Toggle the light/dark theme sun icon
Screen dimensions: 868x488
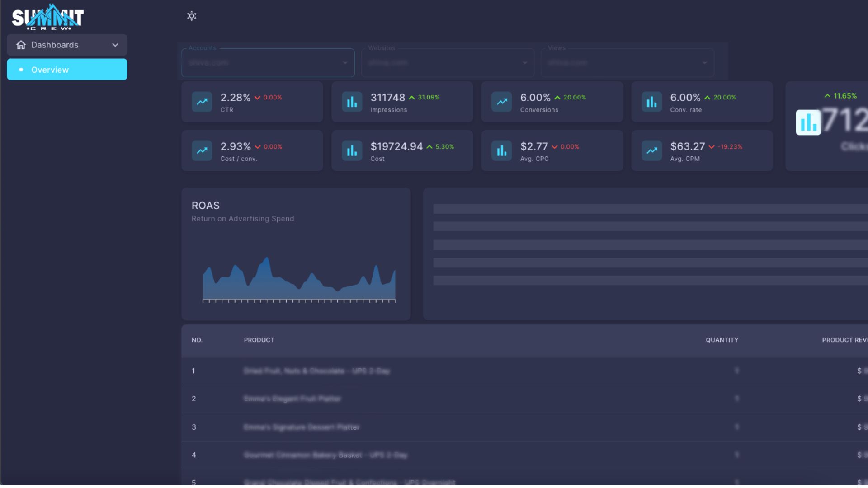coord(192,16)
